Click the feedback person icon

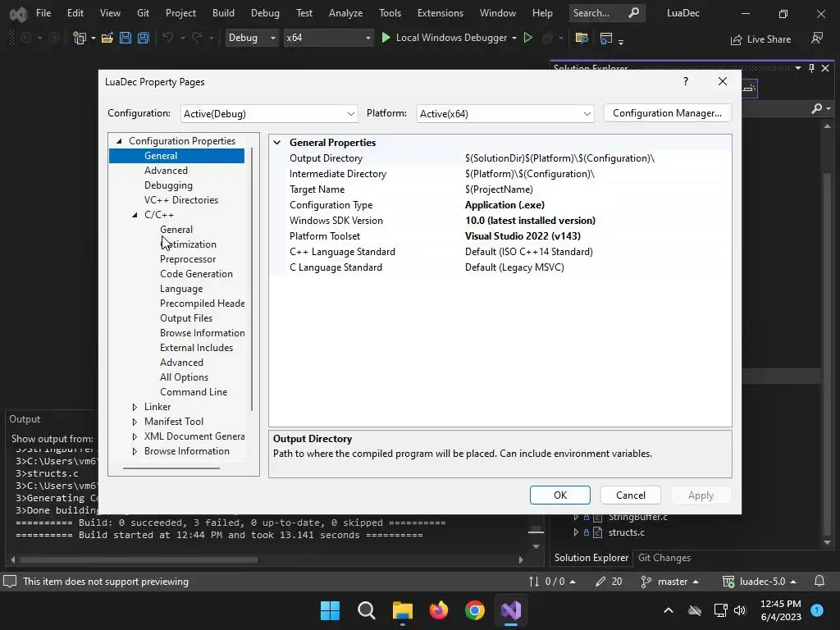coord(817,38)
